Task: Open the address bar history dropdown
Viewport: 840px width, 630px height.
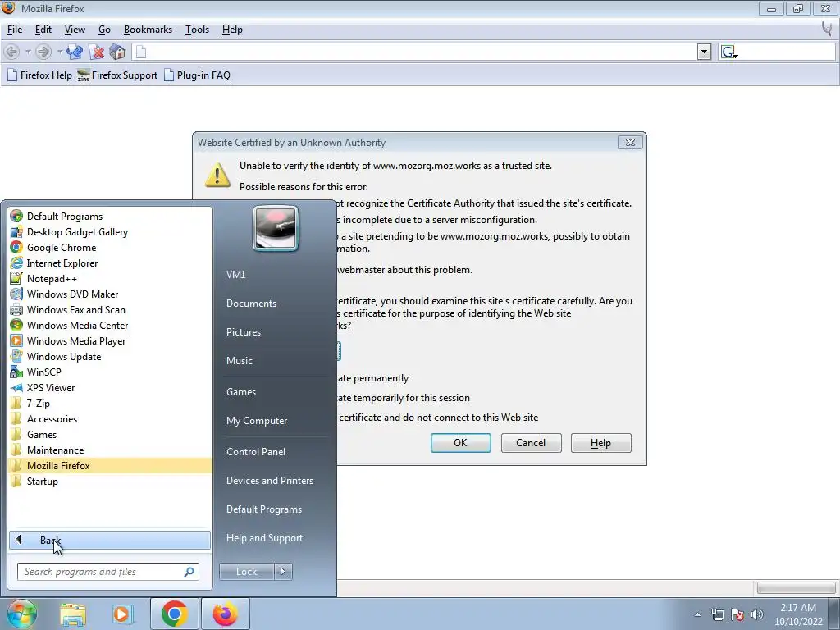Action: 704,52
